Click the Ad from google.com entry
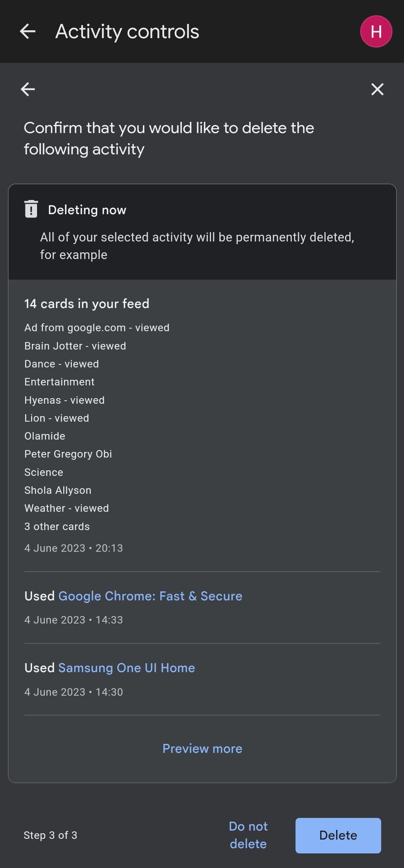The image size is (404, 868). pyautogui.click(x=97, y=327)
